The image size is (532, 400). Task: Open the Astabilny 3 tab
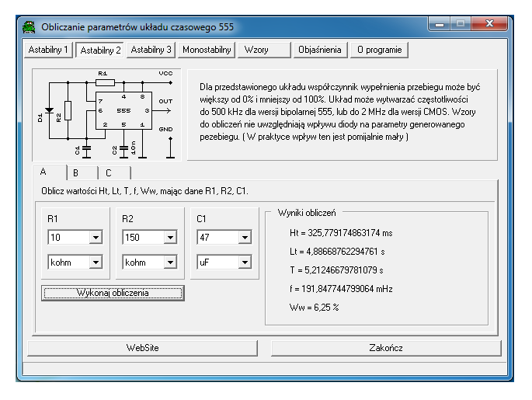point(151,50)
